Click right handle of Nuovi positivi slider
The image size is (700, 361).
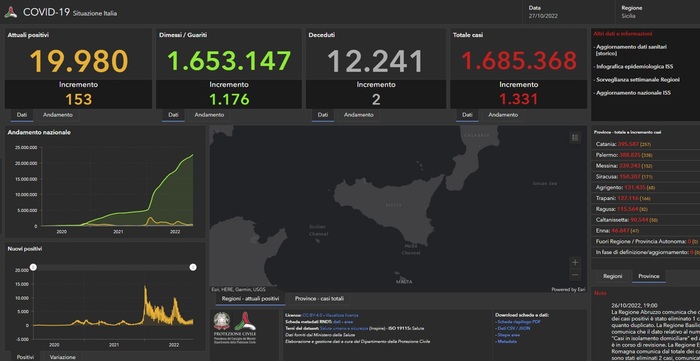click(x=193, y=267)
